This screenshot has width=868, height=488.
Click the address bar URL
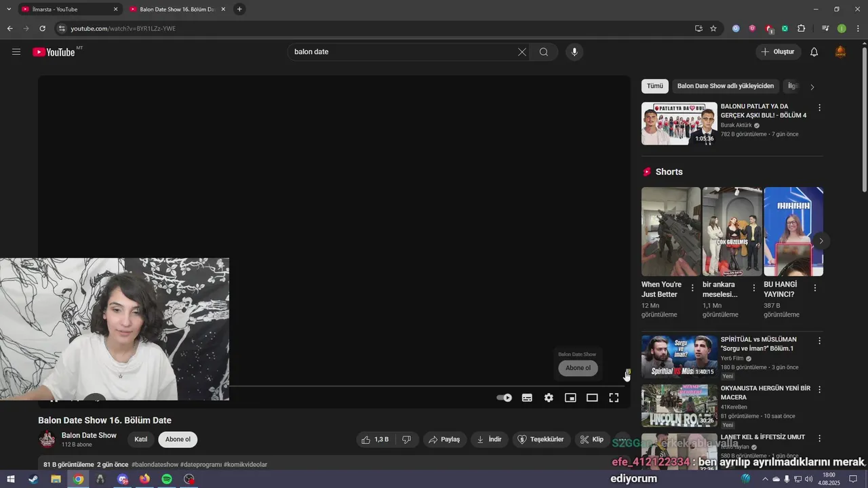pyautogui.click(x=123, y=28)
